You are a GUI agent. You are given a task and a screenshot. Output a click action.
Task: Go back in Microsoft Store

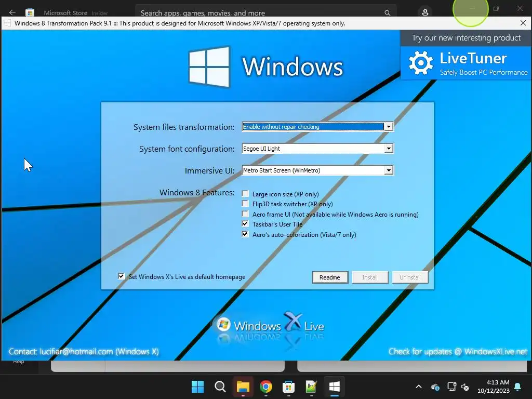click(x=12, y=12)
